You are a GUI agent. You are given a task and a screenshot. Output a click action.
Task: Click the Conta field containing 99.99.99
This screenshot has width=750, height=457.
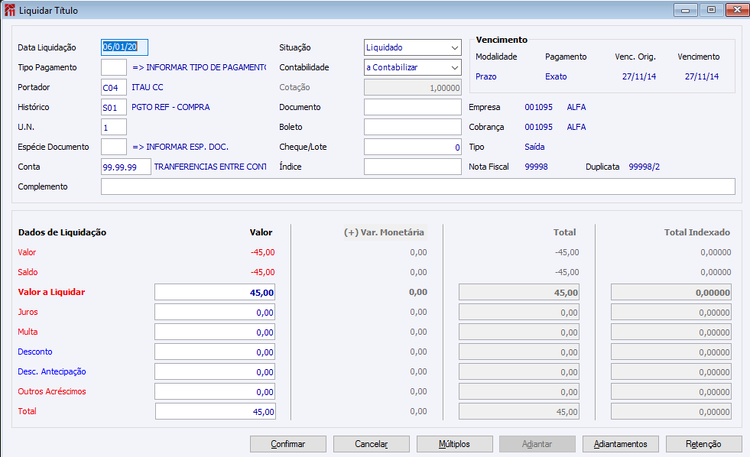pyautogui.click(x=126, y=167)
